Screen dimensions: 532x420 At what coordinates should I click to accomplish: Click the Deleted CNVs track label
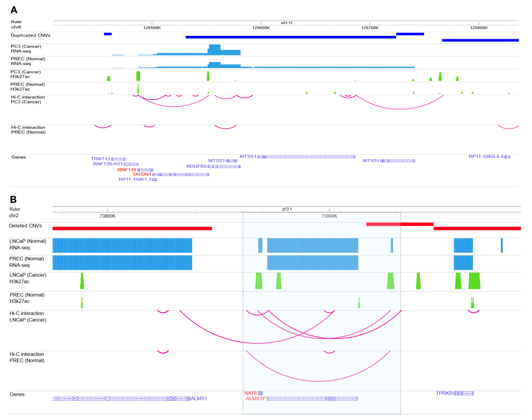[x=25, y=226]
